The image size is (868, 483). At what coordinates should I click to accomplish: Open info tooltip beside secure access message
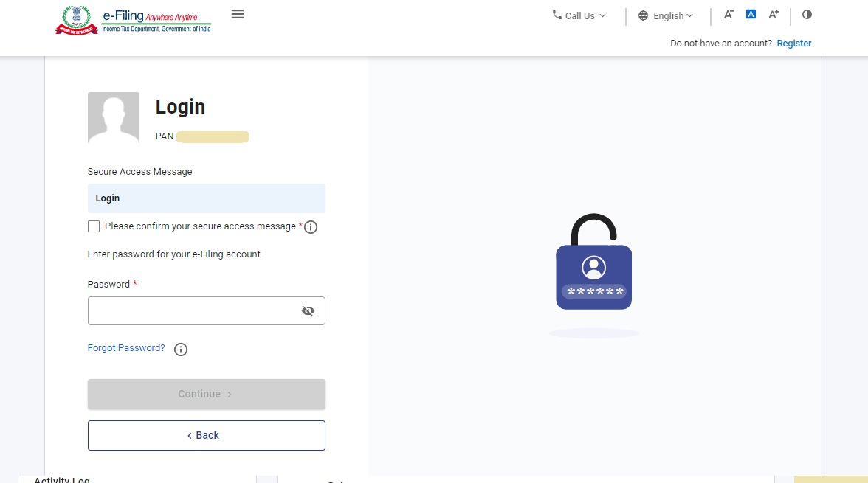coord(310,226)
